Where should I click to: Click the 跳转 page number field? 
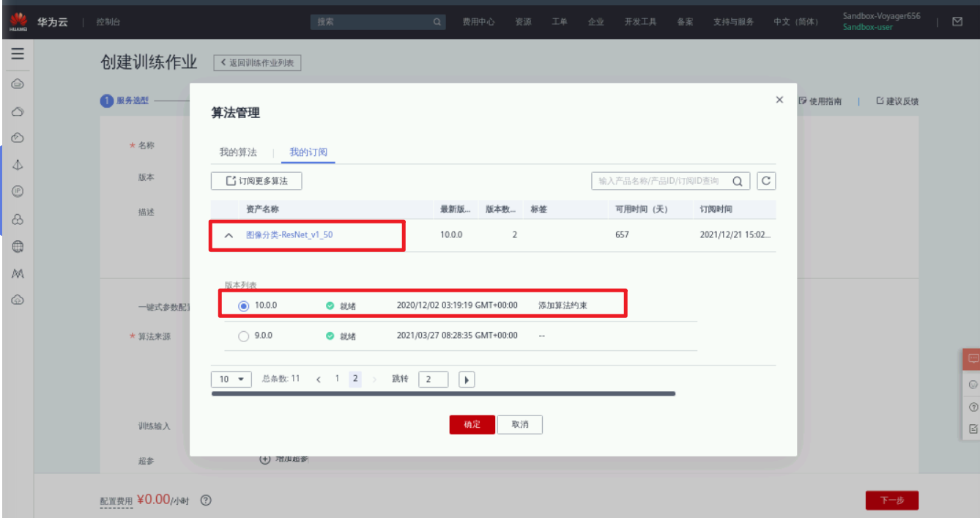434,380
